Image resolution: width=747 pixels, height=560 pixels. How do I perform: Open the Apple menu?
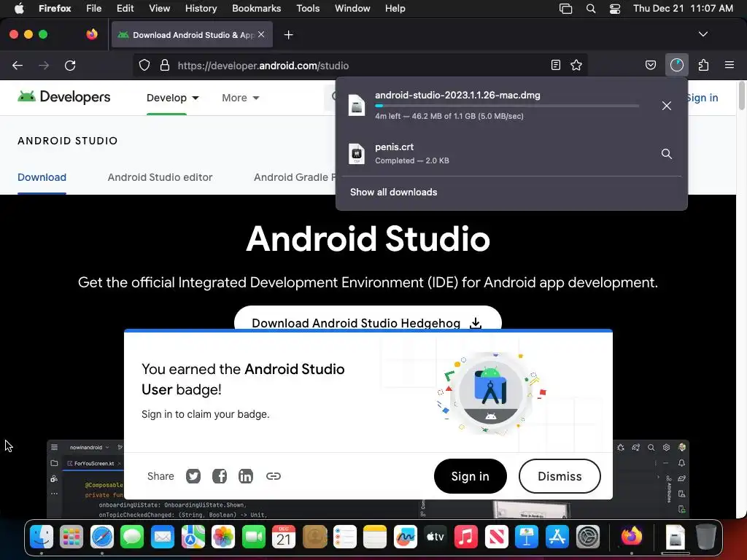(x=19, y=9)
